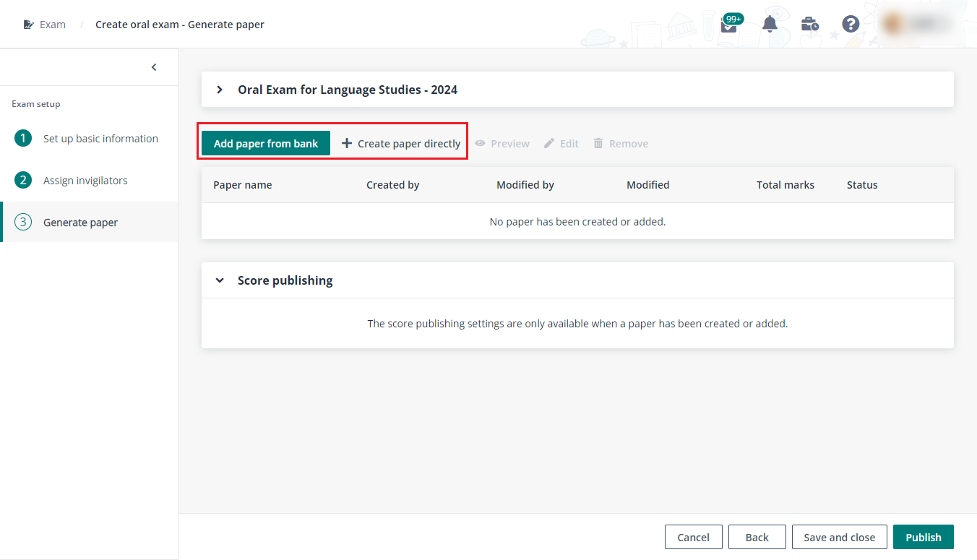
Task: Click the Preview eye icon
Action: coord(481,143)
